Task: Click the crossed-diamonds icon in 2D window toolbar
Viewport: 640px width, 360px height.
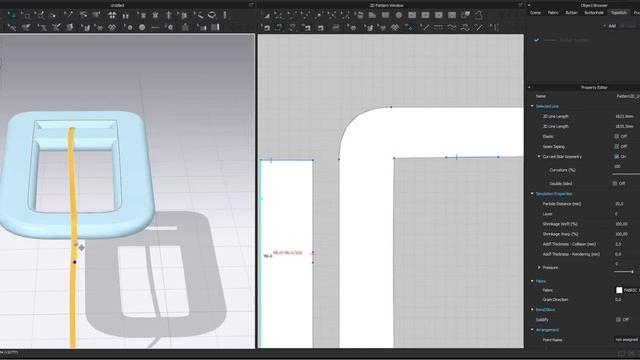Action: tap(395, 27)
